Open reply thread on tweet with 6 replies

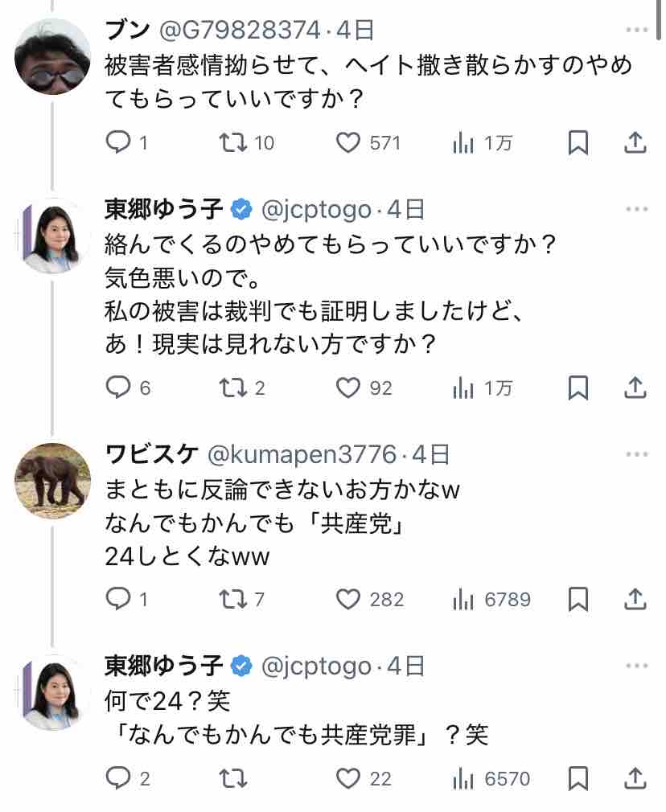pos(119,388)
